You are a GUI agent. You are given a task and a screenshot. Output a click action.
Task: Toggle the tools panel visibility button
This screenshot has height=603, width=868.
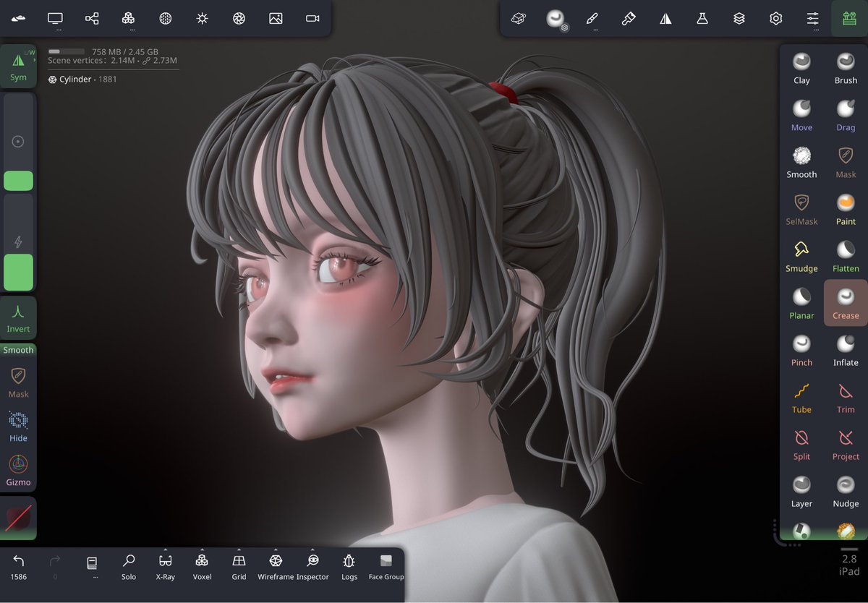[849, 18]
